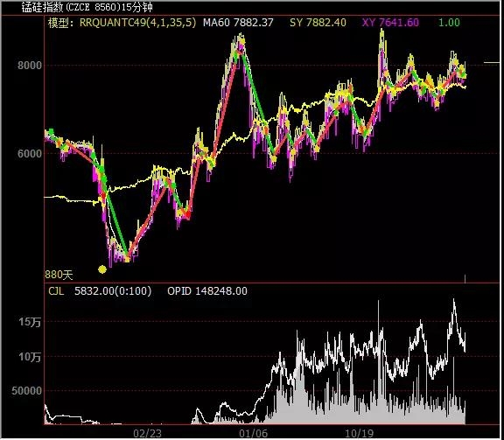This screenshot has height=440, width=504.
Task: Click the 01/06 date on time axis
Action: coord(253,434)
